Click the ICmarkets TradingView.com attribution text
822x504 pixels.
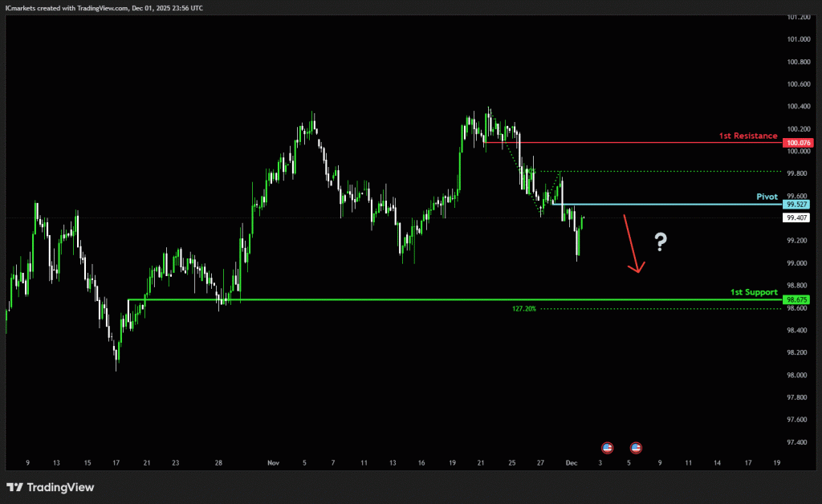click(104, 7)
